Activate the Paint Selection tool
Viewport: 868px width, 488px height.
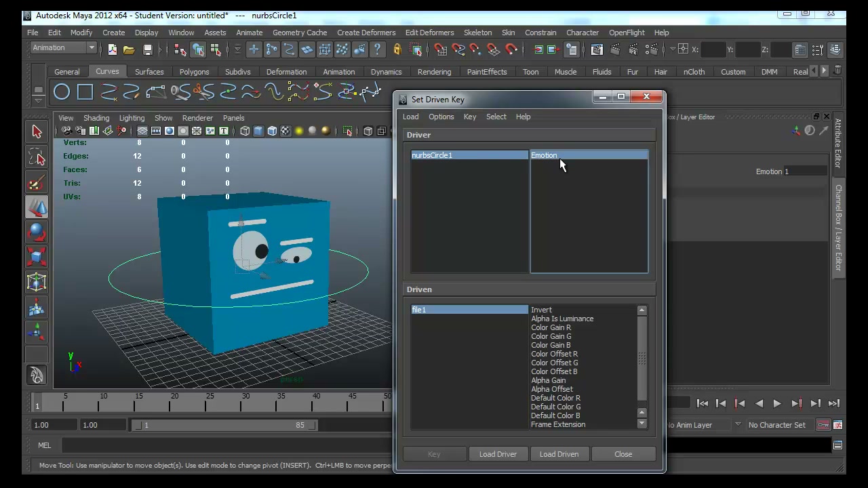pyautogui.click(x=37, y=183)
